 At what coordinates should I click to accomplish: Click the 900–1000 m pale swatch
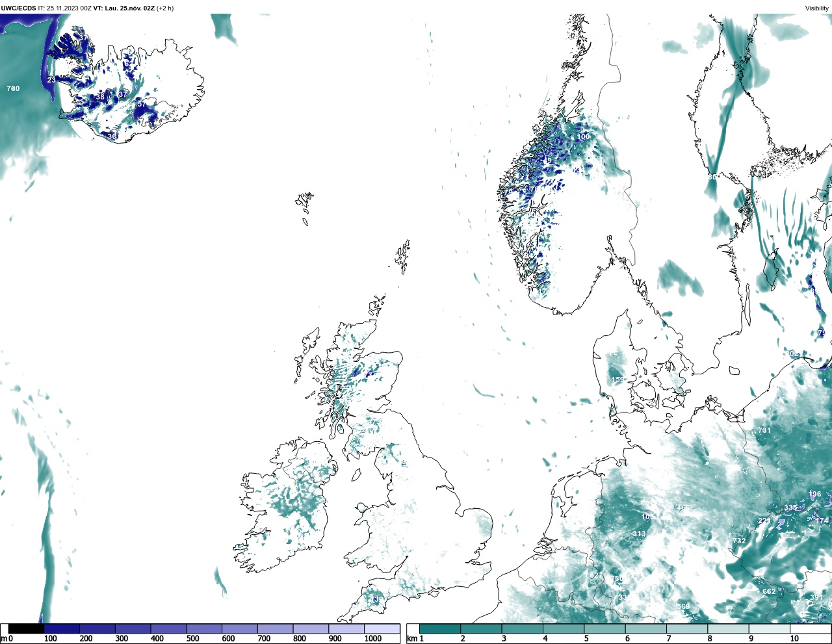click(x=346, y=629)
